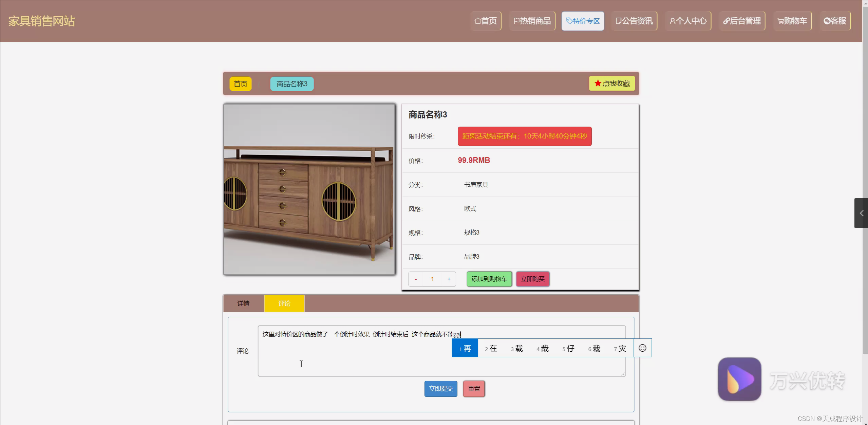Click 添加到购物车 add to cart button
The height and width of the screenshot is (425, 868).
click(x=489, y=279)
